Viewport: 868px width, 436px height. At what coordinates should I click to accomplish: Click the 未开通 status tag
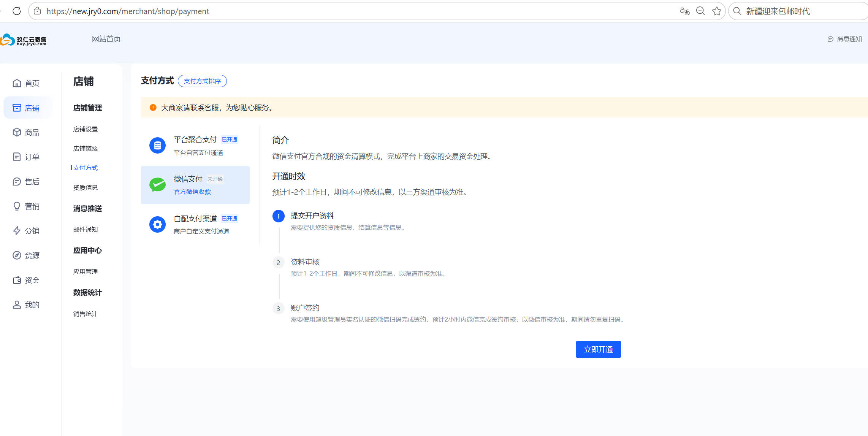coord(215,179)
